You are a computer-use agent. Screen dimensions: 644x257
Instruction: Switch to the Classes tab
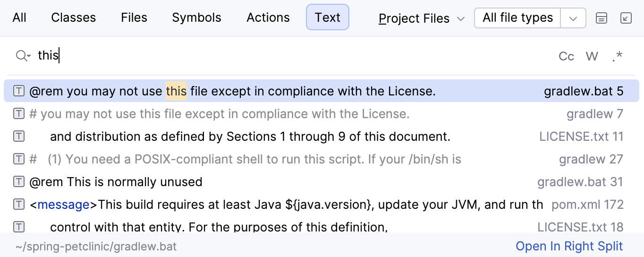tap(73, 17)
